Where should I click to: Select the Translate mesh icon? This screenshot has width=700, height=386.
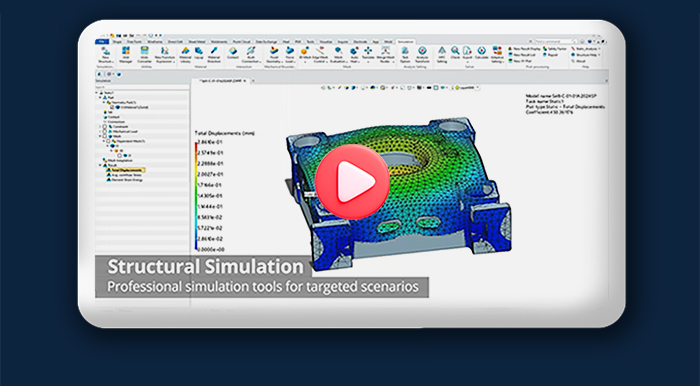[x=368, y=53]
